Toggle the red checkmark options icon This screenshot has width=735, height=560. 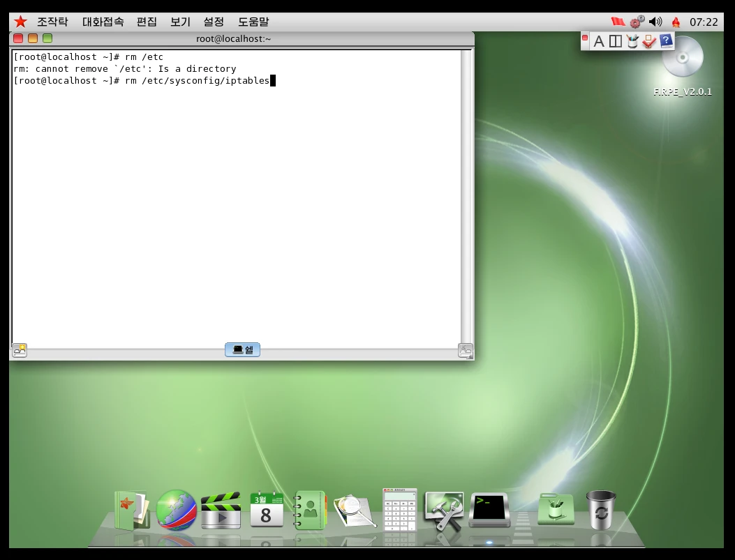(x=649, y=42)
